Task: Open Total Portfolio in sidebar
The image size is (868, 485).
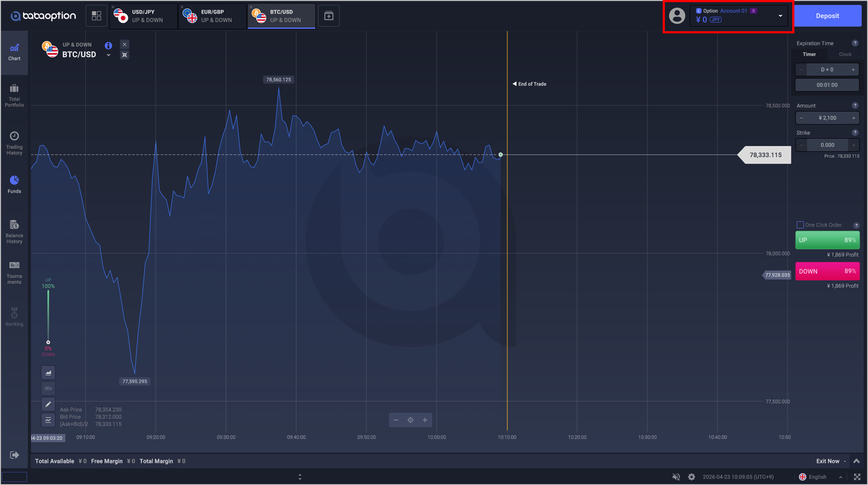Action: [14, 95]
